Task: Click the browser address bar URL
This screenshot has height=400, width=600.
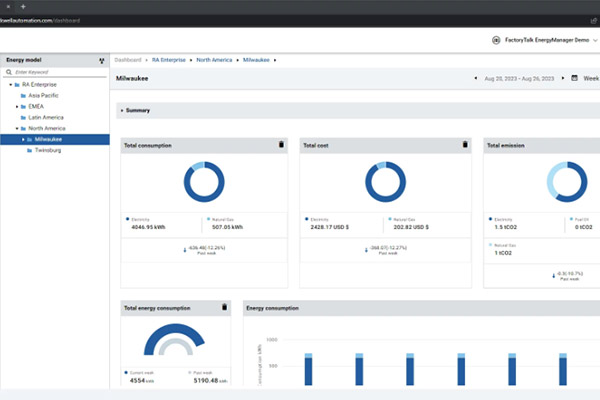Action: pos(40,20)
